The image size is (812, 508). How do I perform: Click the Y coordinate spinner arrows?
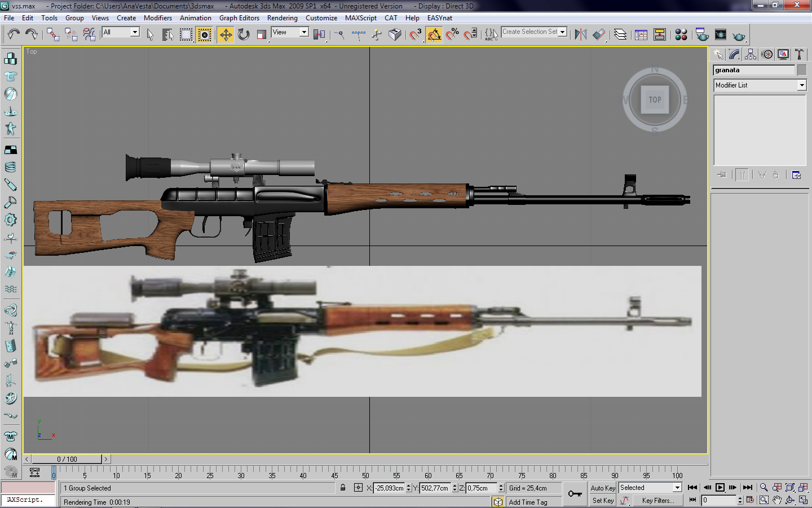(x=454, y=488)
